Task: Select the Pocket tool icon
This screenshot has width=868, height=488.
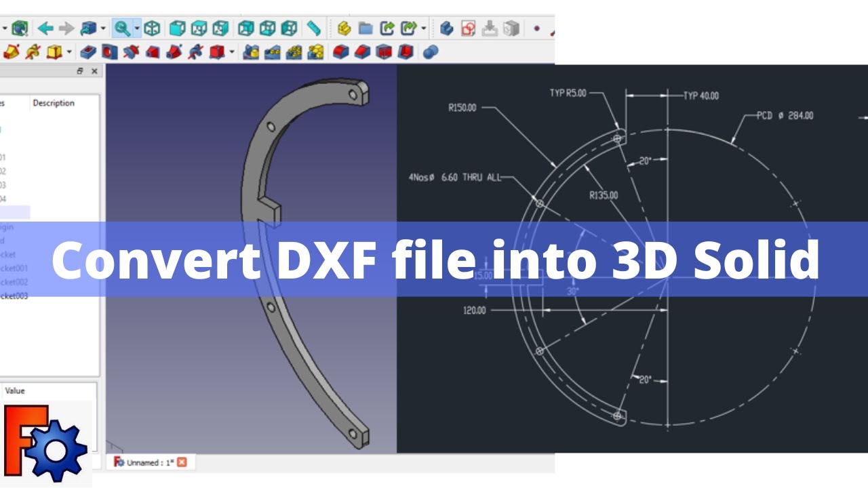Action: [88, 52]
